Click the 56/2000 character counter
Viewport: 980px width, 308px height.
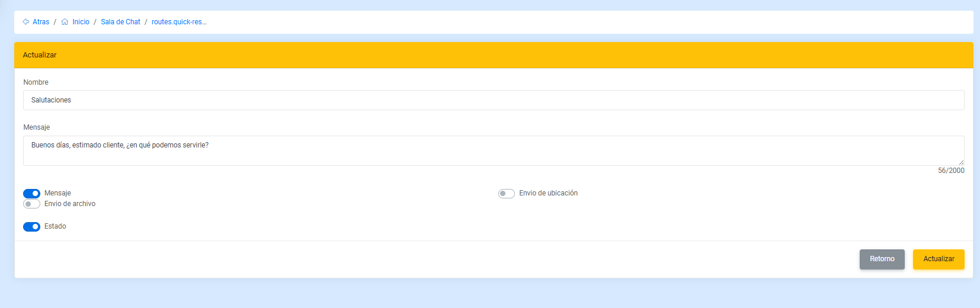point(950,171)
